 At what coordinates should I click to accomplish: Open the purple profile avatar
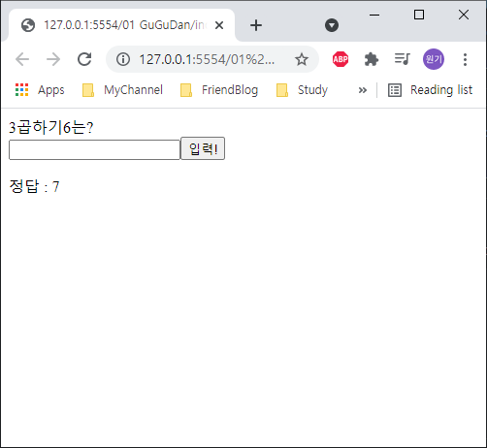tap(434, 59)
